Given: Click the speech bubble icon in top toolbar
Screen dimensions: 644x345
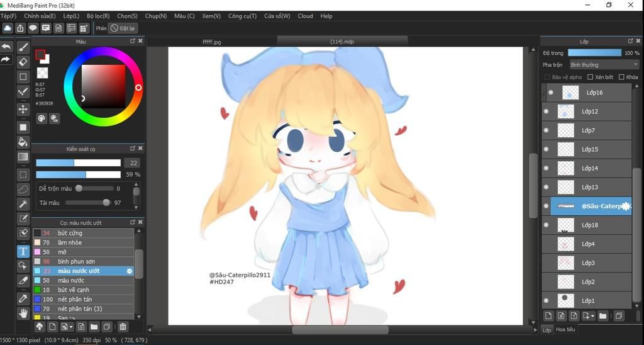Looking at the screenshot, I should coord(33,28).
